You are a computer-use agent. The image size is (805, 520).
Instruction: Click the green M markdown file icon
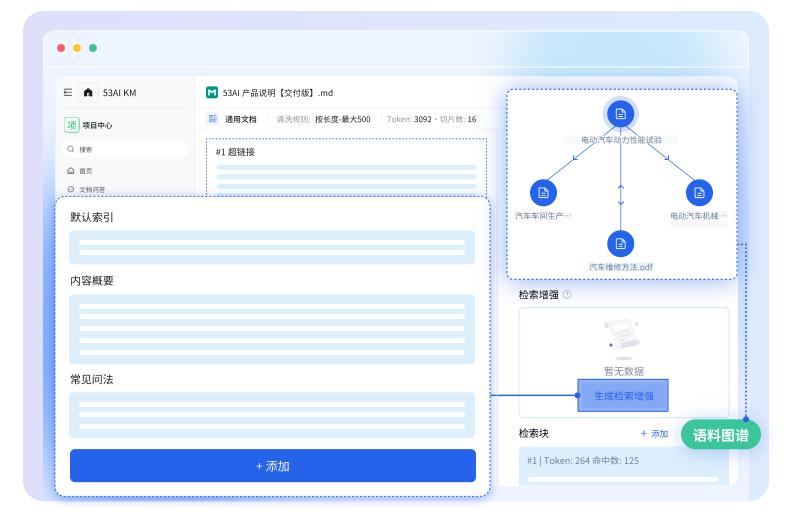point(212,93)
